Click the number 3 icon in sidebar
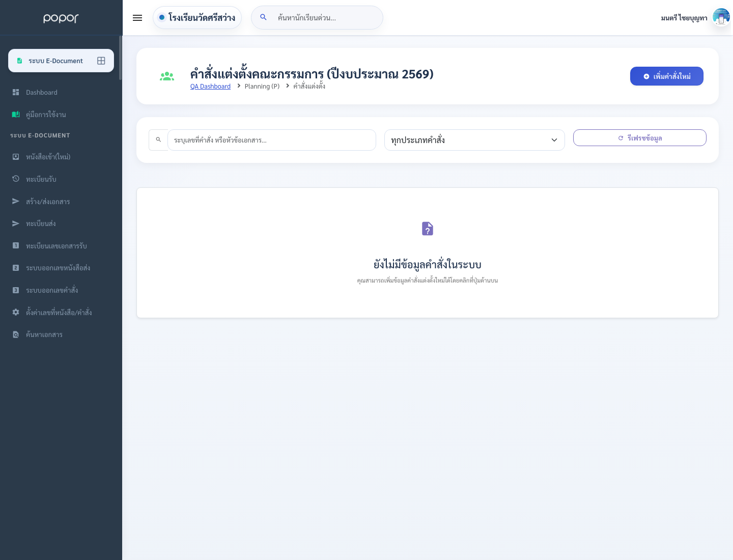This screenshot has height=560, width=733. pos(16,290)
